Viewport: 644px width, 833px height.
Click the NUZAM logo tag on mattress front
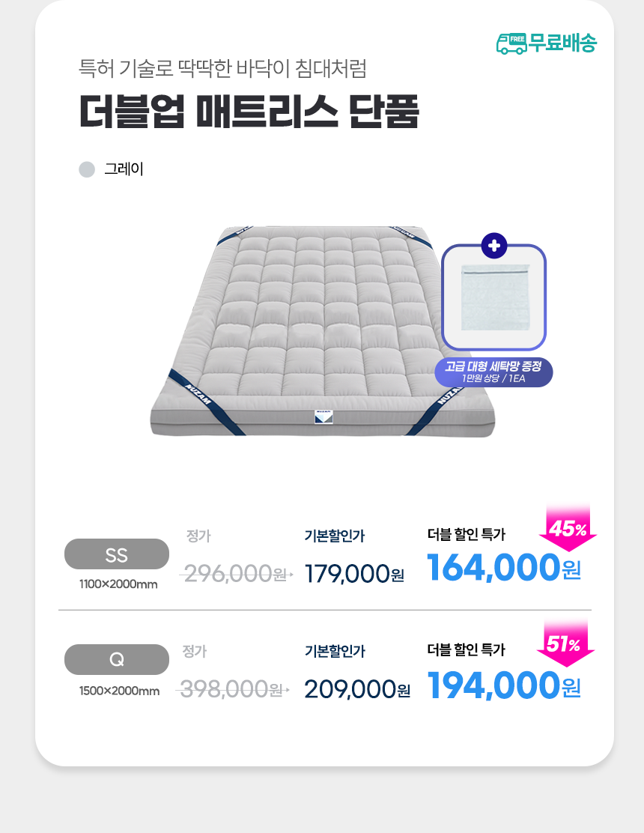tap(323, 417)
